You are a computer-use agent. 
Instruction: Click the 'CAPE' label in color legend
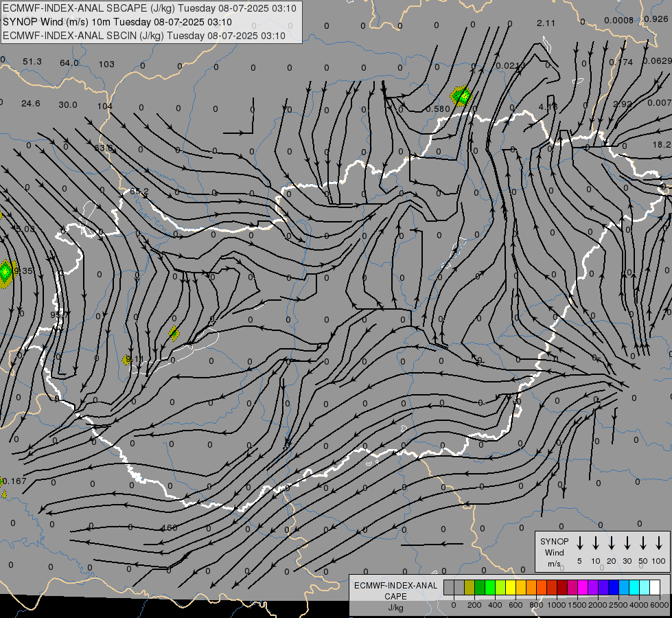(x=395, y=597)
